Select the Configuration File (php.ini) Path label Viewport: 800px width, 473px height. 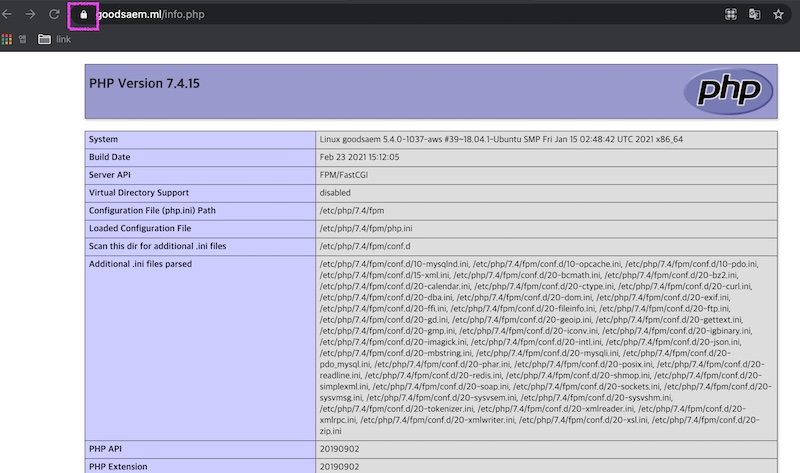coord(152,210)
